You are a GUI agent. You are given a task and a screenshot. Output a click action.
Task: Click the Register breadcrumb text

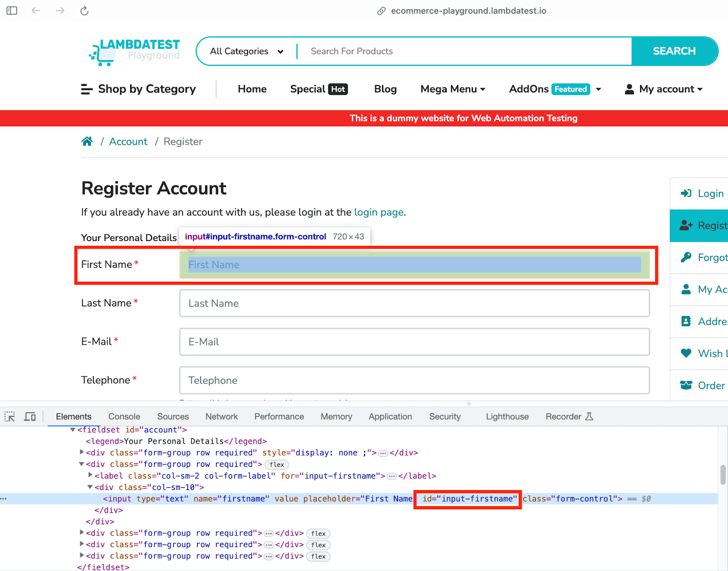[183, 141]
